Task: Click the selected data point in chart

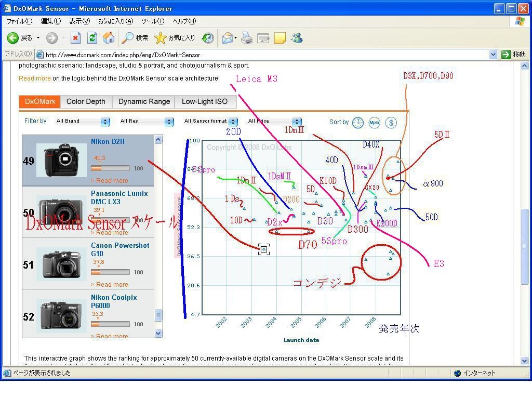Action: (264, 249)
